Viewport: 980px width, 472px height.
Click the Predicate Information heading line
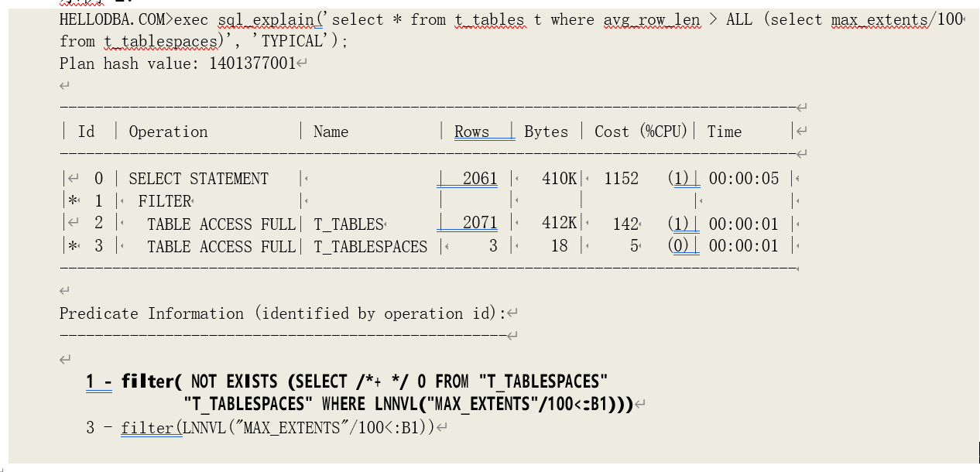[x=283, y=313]
